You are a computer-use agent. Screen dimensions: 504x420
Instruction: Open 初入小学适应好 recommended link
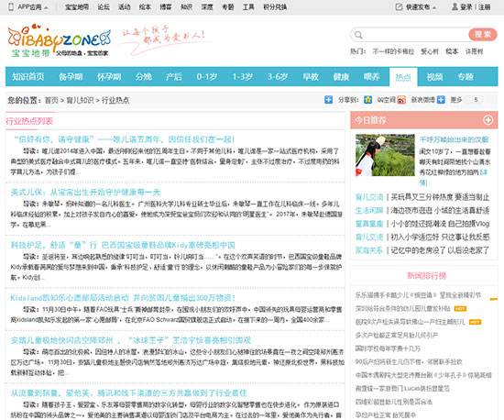coord(440,237)
